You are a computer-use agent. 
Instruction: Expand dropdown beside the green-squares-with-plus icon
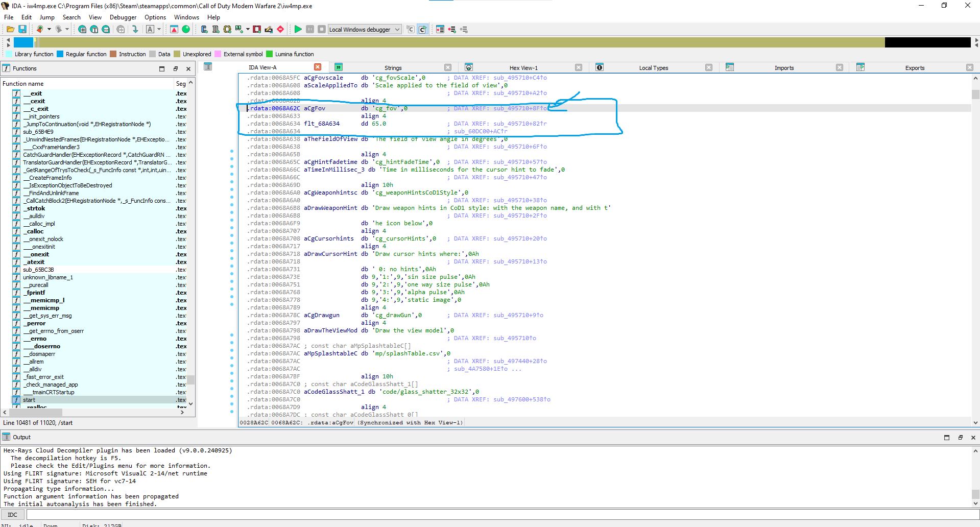(248, 29)
